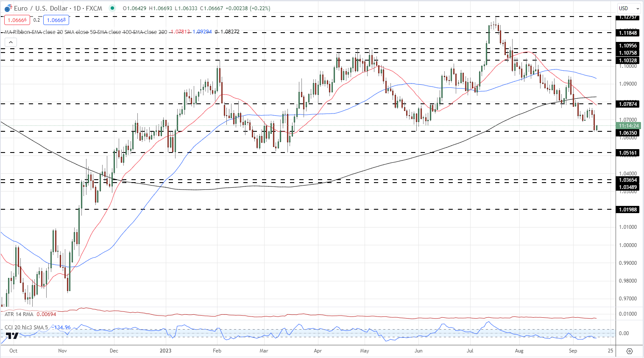Click the EUR/USD flag symbol icon
644x358 pixels.
point(8,8)
